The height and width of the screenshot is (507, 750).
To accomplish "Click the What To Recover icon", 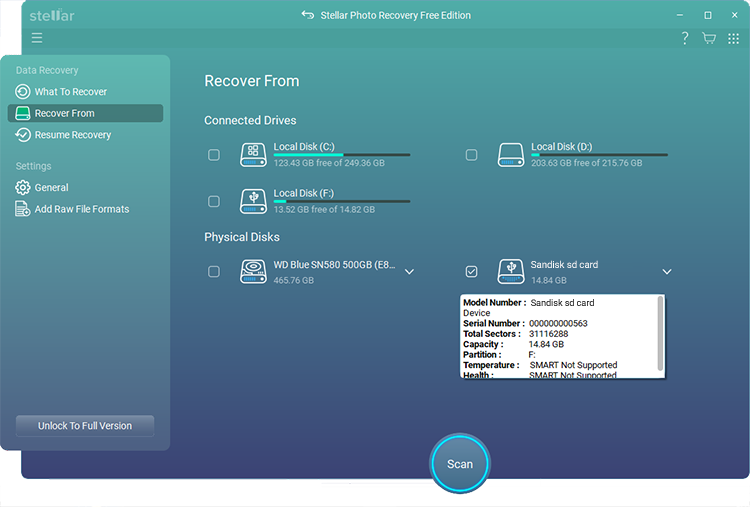I will [x=22, y=91].
